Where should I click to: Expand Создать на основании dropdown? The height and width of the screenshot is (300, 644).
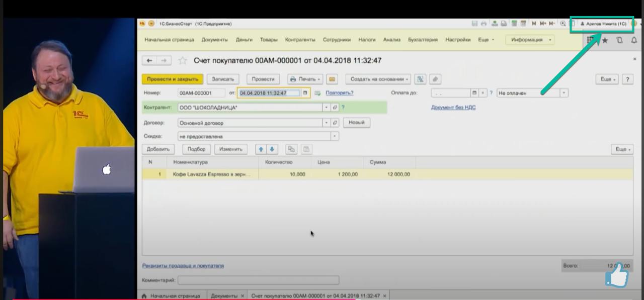pos(378,79)
